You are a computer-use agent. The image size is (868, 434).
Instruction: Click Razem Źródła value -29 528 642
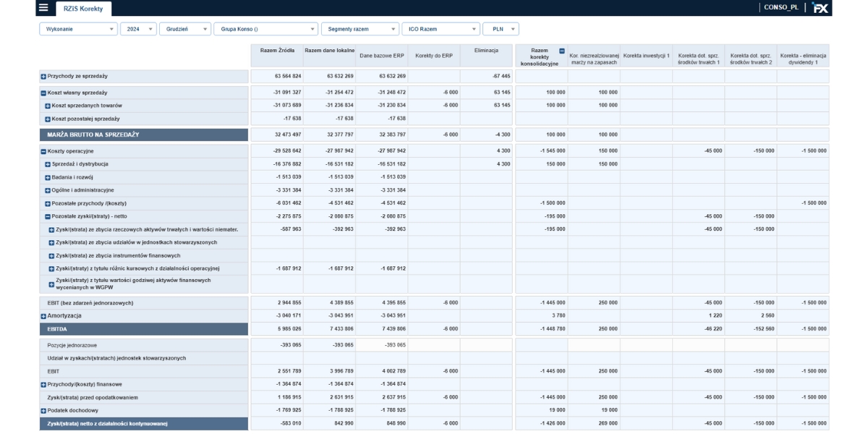pos(288,151)
